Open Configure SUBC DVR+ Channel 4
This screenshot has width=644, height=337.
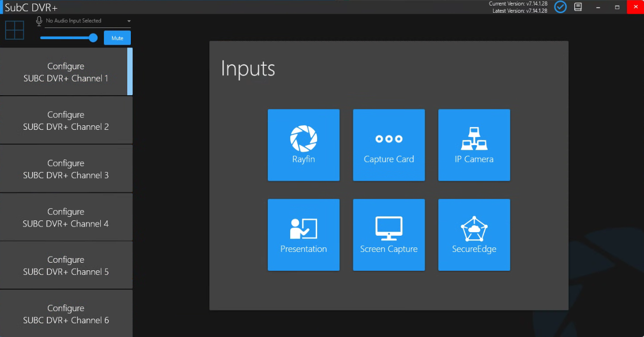(x=66, y=217)
